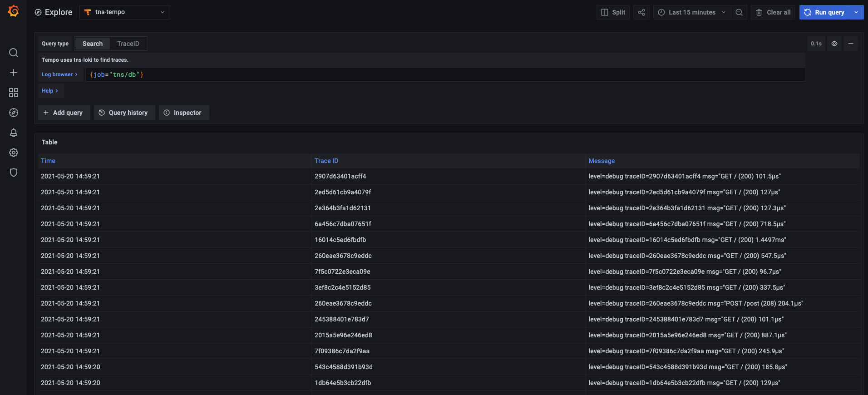Viewport: 868px width, 395px height.
Task: Switch to the TraceID query type tab
Action: point(128,44)
